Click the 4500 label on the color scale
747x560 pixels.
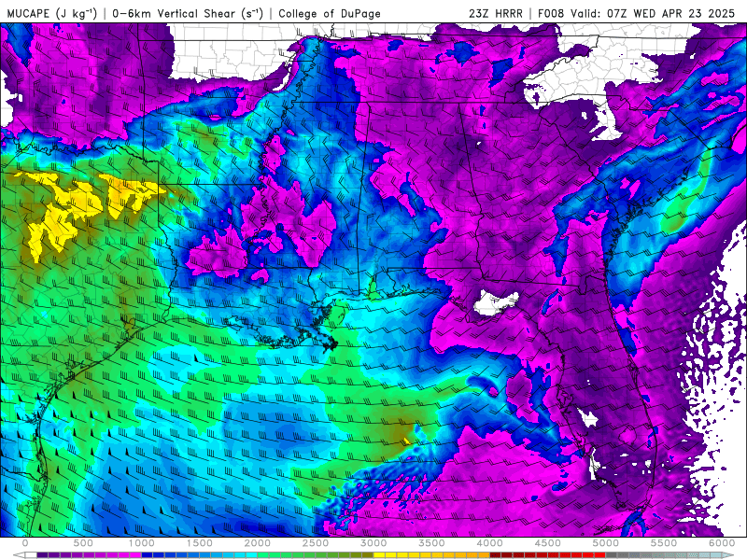tap(548, 543)
